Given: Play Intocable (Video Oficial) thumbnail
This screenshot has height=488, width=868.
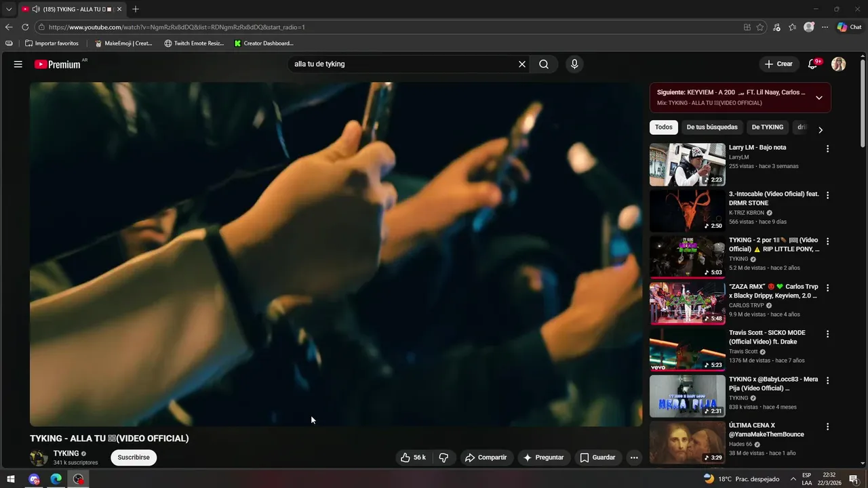Looking at the screenshot, I should click(687, 211).
